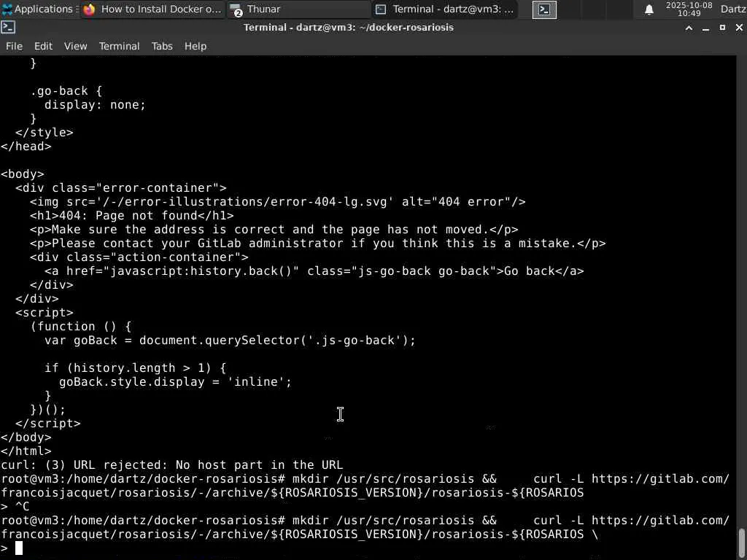Click the '</style>' closing tag line
747x560 pixels.
[44, 133]
